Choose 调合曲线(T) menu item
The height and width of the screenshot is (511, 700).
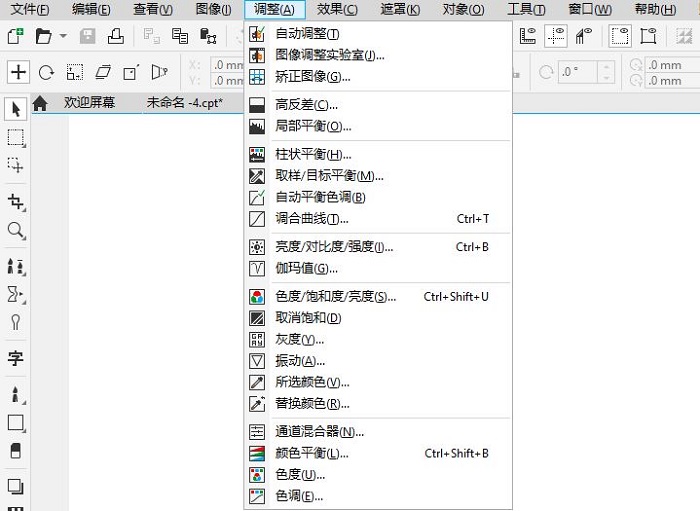(378, 219)
